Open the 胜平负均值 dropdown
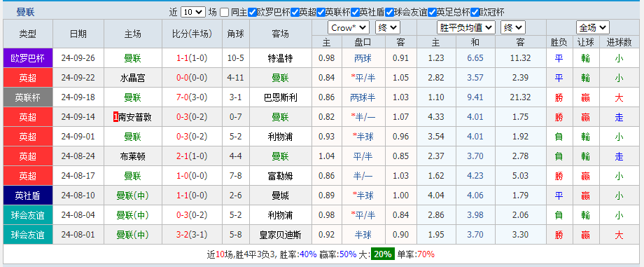Screen dimensions: 644x267 (465, 27)
